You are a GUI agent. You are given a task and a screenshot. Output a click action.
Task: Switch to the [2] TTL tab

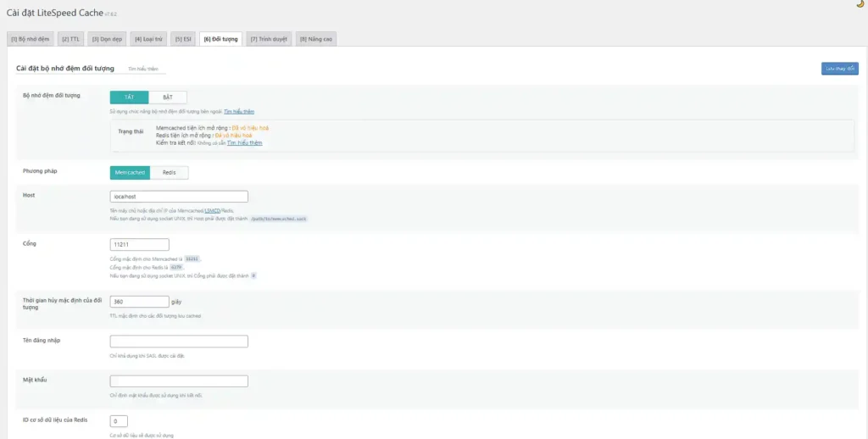[x=70, y=39]
